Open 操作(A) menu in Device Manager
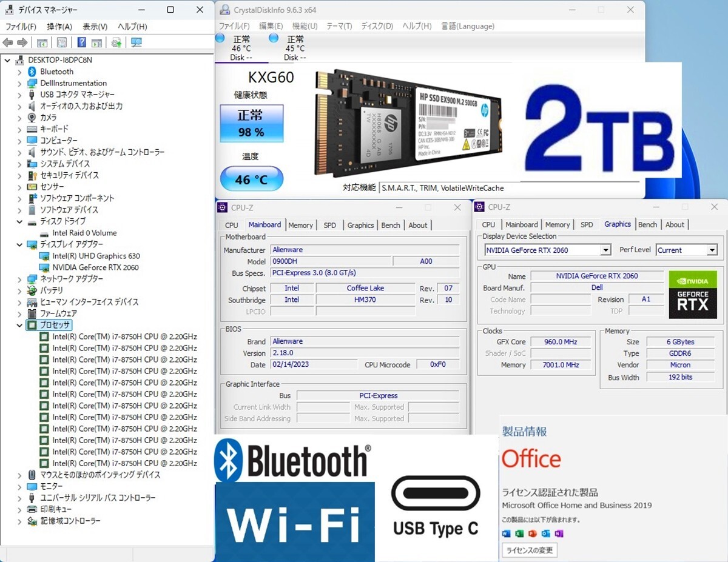The height and width of the screenshot is (562, 728). (59, 27)
